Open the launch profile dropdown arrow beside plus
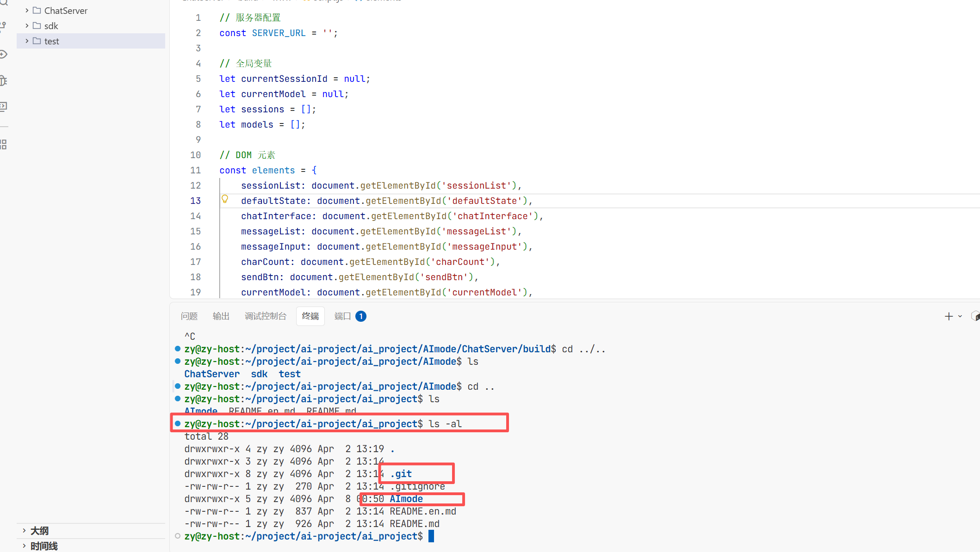 [960, 316]
